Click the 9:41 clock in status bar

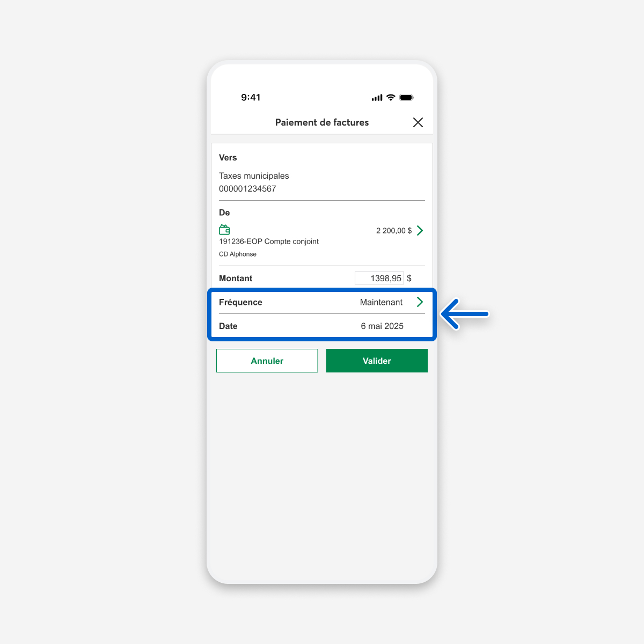[x=251, y=97]
